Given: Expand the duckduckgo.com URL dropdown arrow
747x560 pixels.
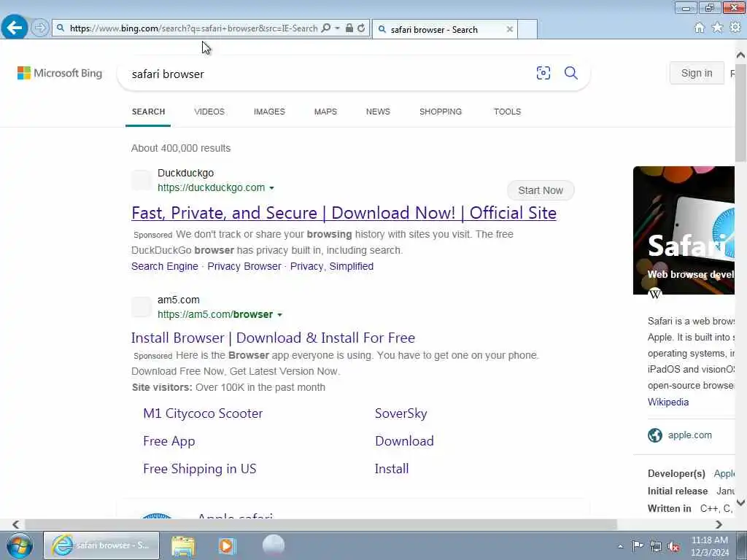Looking at the screenshot, I should (x=271, y=188).
